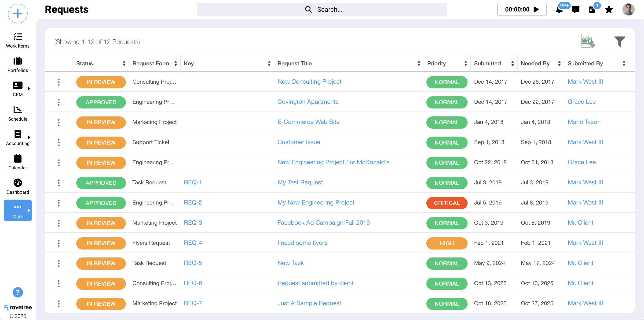Viewport: 644px width, 320px height.
Task: Open the Facebook Ad Campaign Fall 2019 request
Action: (323, 223)
